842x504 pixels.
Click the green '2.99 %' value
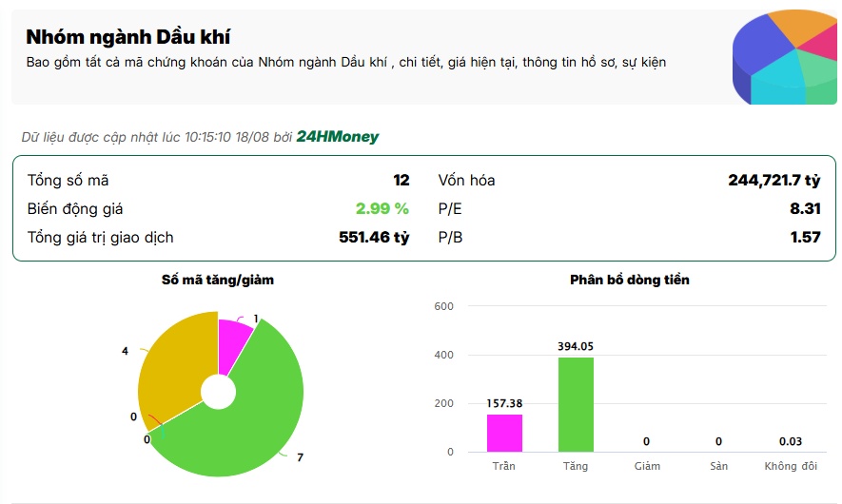[x=382, y=209]
